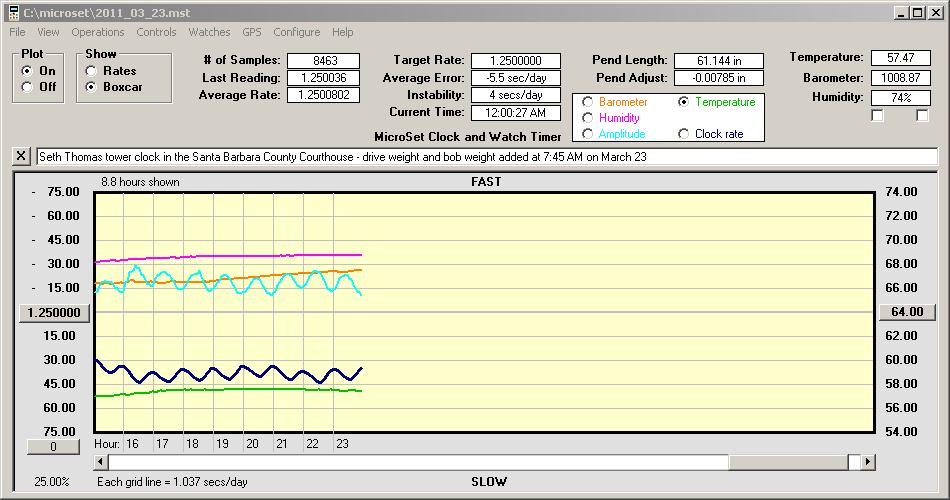
Task: Click the 74.00 right axis label
Action: tap(901, 192)
